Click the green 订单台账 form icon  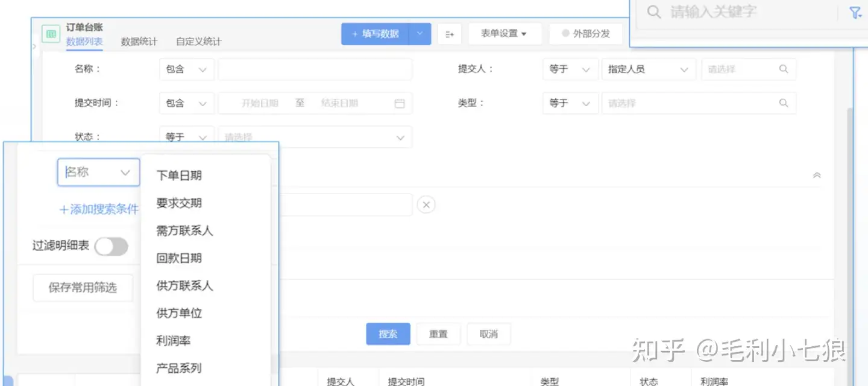click(51, 34)
